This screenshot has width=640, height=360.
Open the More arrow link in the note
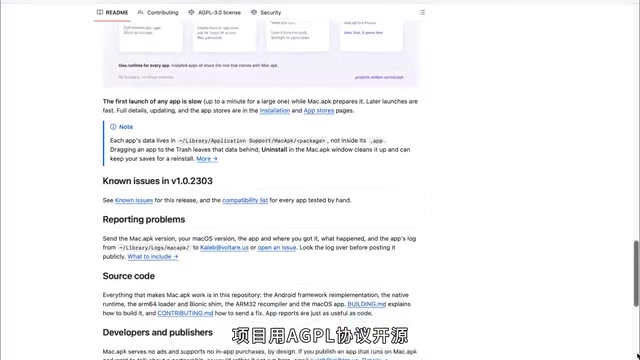207,159
